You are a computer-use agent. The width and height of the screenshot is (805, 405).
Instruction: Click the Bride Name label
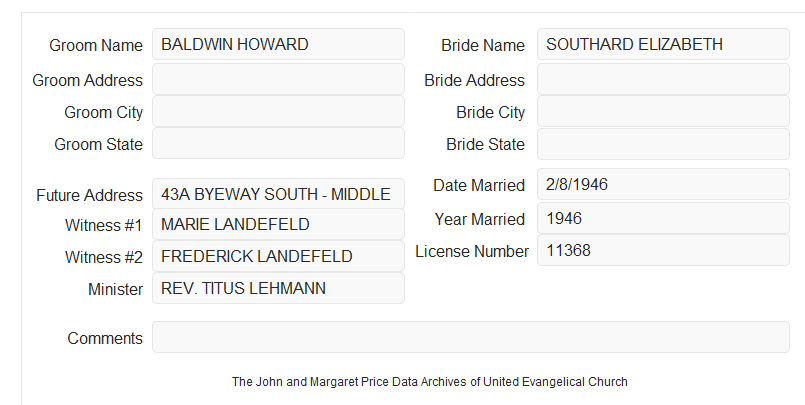pos(483,45)
